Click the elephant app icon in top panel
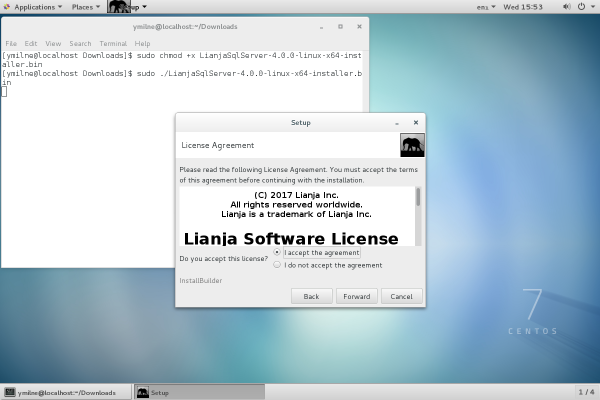600x400 pixels. [118, 7]
